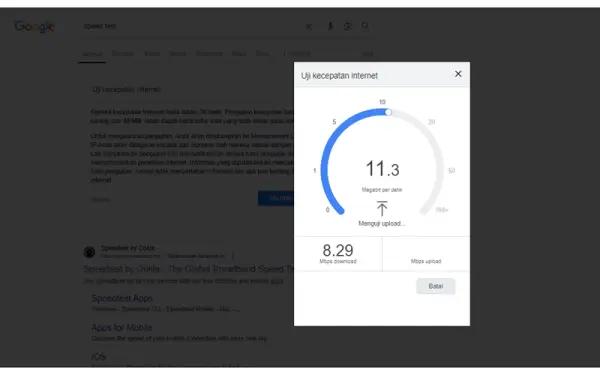Click the 8.29 Mbps download result
This screenshot has height=375, width=600.
point(338,254)
